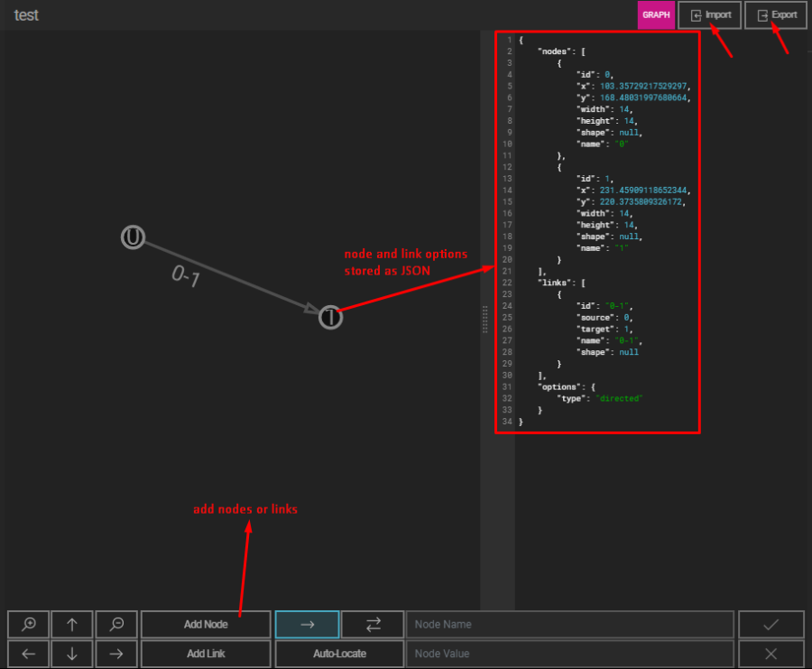Cancel using the X icon

click(x=771, y=654)
